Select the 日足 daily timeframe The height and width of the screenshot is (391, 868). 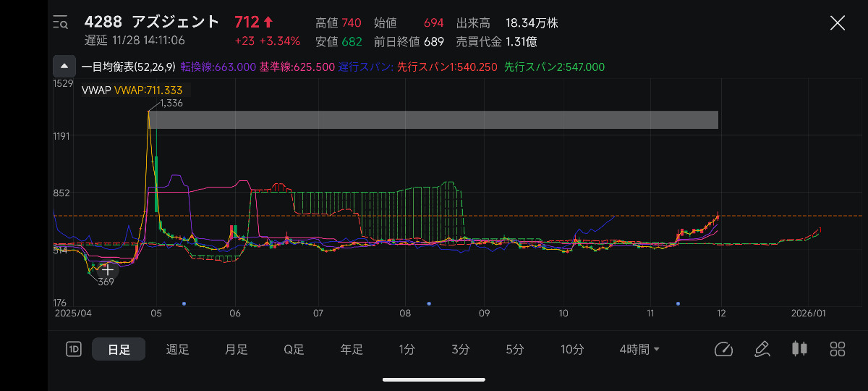tap(119, 350)
